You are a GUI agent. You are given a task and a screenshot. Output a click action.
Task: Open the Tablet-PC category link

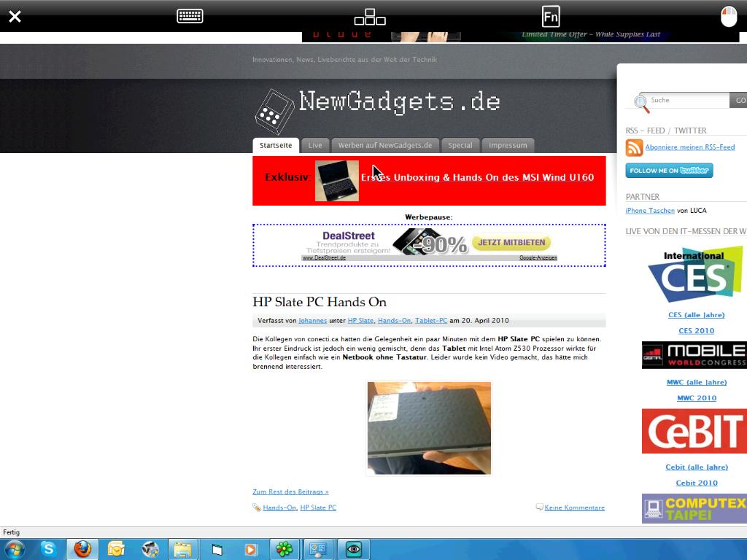click(x=431, y=321)
